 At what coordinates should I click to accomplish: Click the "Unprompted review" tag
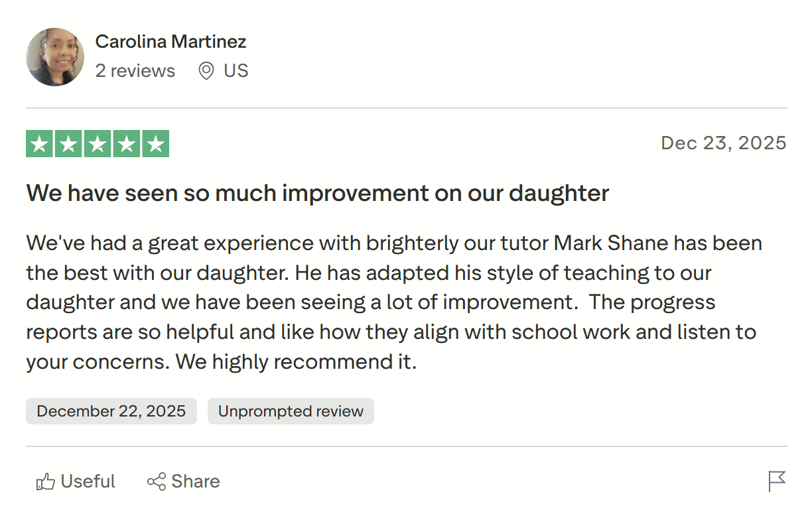pyautogui.click(x=291, y=411)
